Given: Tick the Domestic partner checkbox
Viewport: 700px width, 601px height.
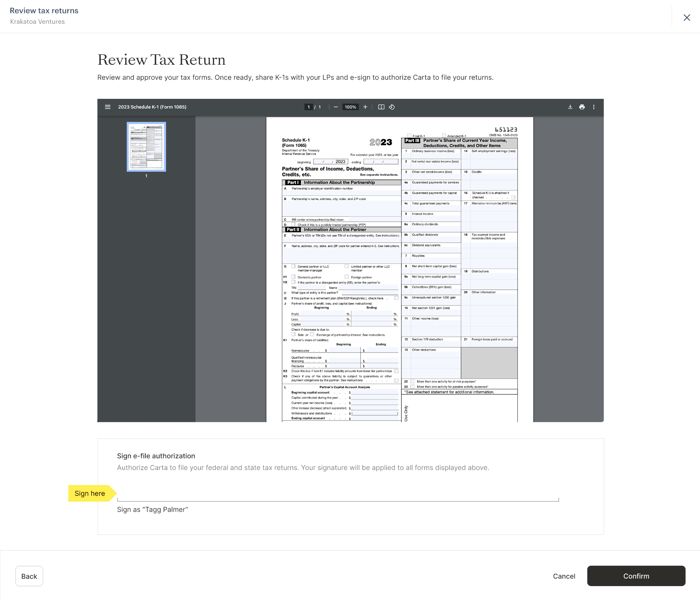Looking at the screenshot, I should [x=293, y=277].
